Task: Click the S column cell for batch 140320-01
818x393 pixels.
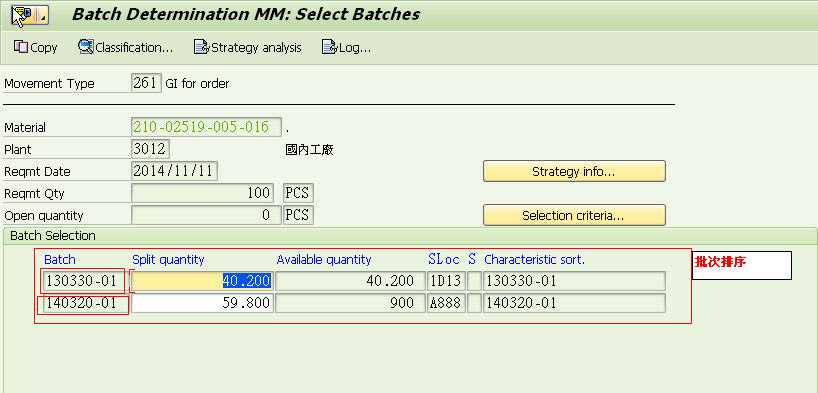Action: [474, 303]
